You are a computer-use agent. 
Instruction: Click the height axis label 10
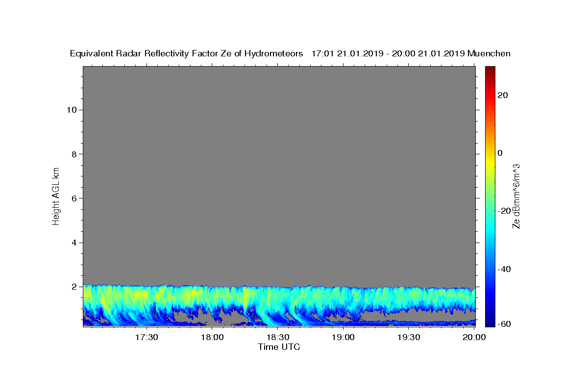click(71, 110)
